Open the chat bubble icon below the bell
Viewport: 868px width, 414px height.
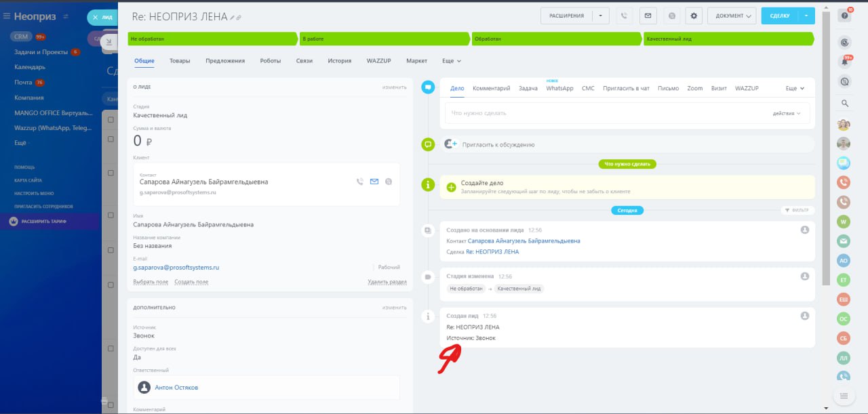[844, 81]
